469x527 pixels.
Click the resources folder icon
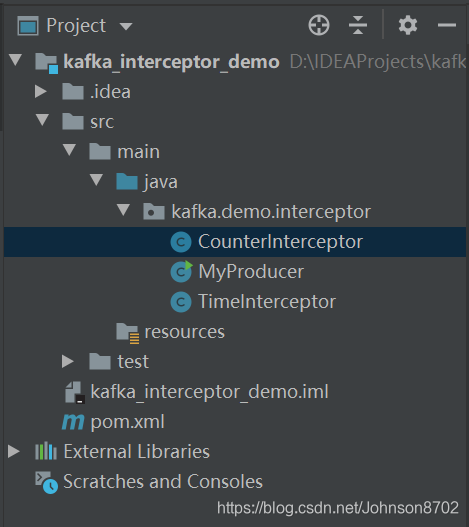click(x=128, y=333)
